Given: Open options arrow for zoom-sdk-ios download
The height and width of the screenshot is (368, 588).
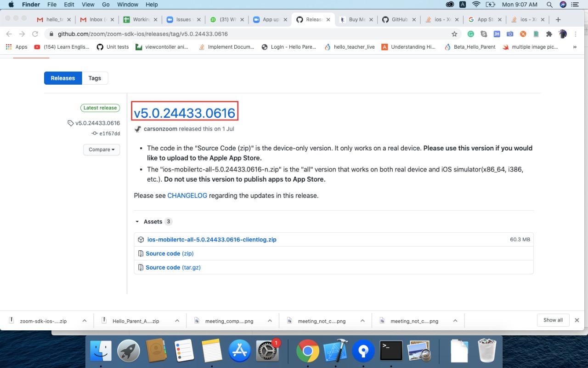Looking at the screenshot, I should coord(84,321).
